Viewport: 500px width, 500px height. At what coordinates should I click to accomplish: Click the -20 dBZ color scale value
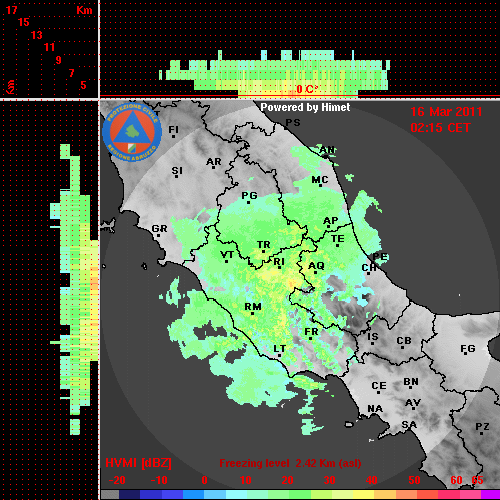point(117,480)
